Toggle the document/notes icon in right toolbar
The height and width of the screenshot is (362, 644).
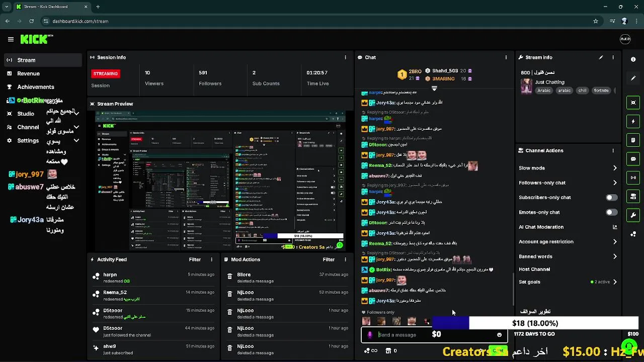click(x=633, y=140)
